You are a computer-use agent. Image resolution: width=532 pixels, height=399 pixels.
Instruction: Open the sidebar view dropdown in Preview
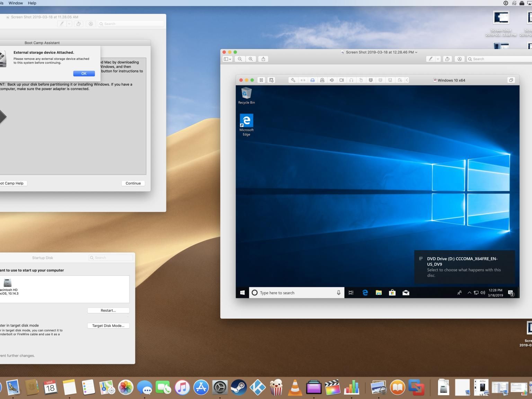pos(227,59)
